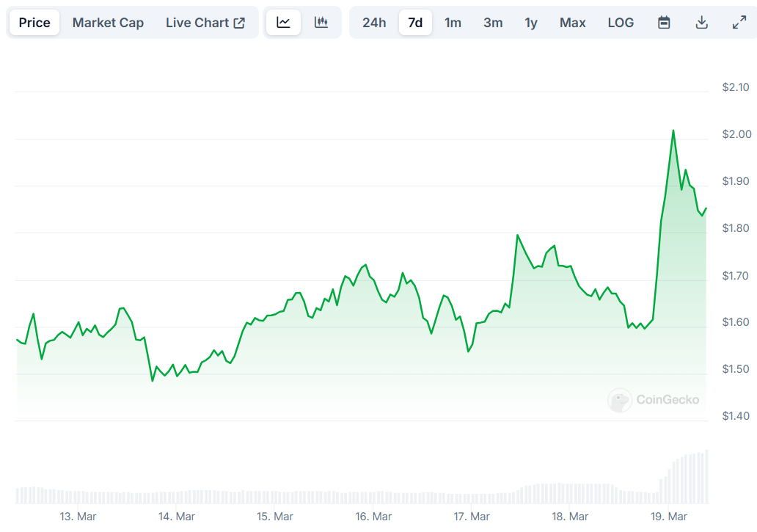Switch to the Market Cap tab

tap(108, 23)
